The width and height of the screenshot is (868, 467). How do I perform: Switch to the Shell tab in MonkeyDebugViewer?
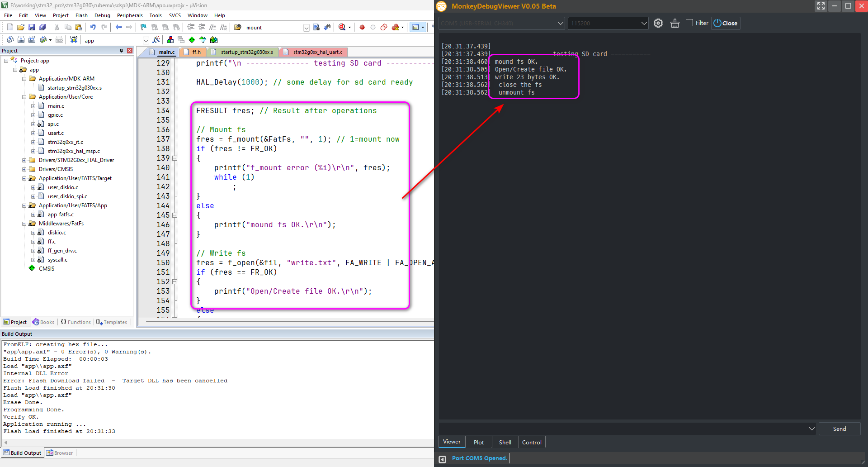(x=505, y=442)
